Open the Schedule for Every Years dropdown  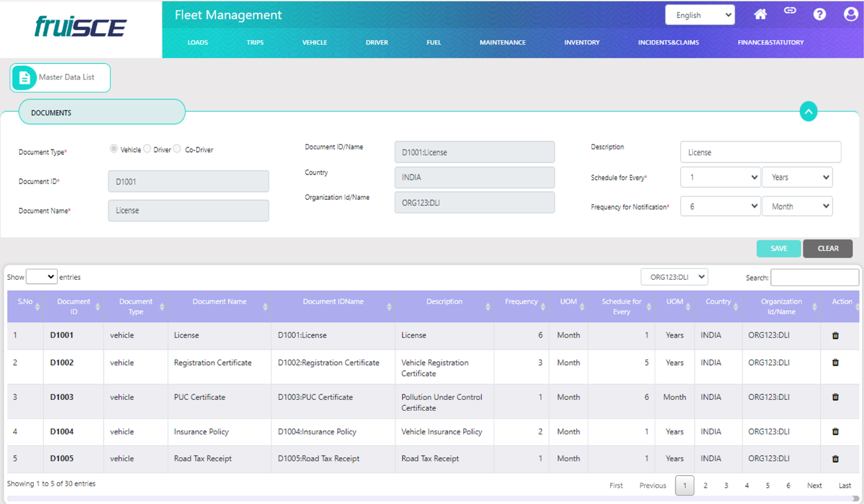[797, 178]
